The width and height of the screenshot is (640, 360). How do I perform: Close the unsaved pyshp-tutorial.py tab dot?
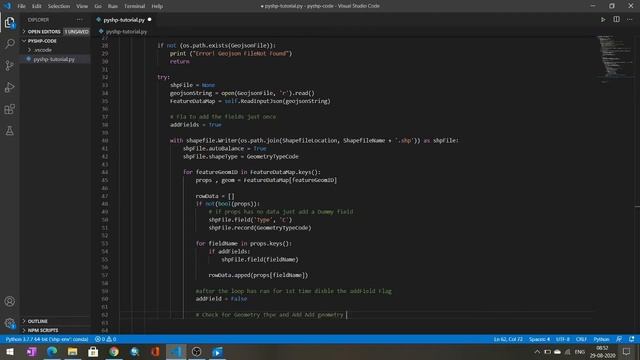point(149,20)
